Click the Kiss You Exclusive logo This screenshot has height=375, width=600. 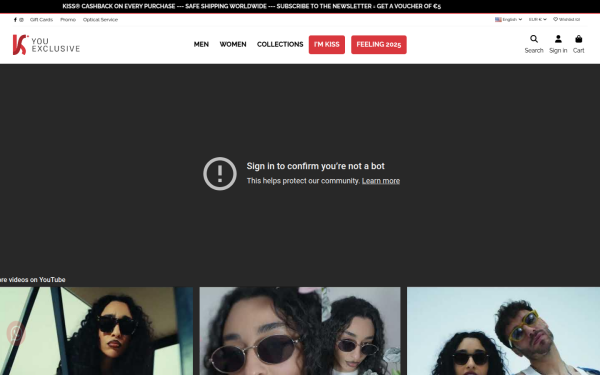pos(46,45)
